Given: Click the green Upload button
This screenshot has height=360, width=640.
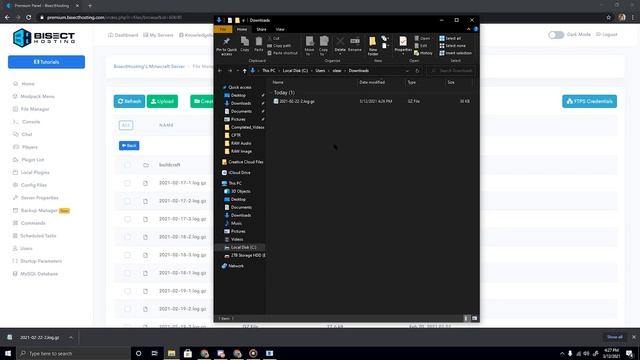Looking at the screenshot, I should tap(162, 101).
